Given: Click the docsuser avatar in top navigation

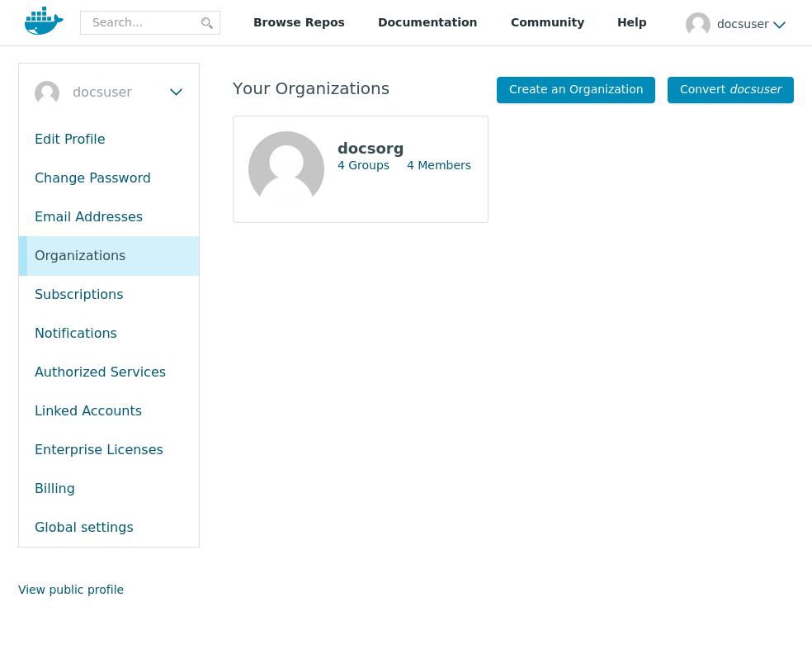Looking at the screenshot, I should 697,24.
